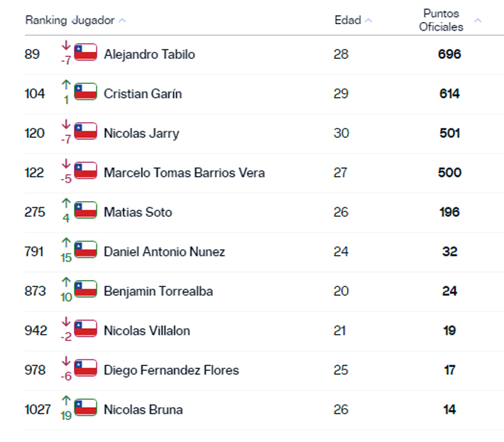The height and width of the screenshot is (442, 504).
Task: Click the Ranking column header
Action: [46, 21]
